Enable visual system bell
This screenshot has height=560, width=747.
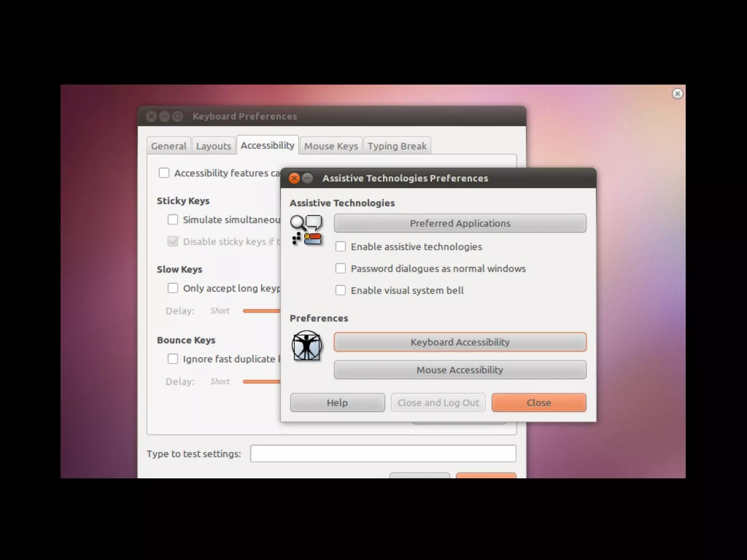coord(340,291)
